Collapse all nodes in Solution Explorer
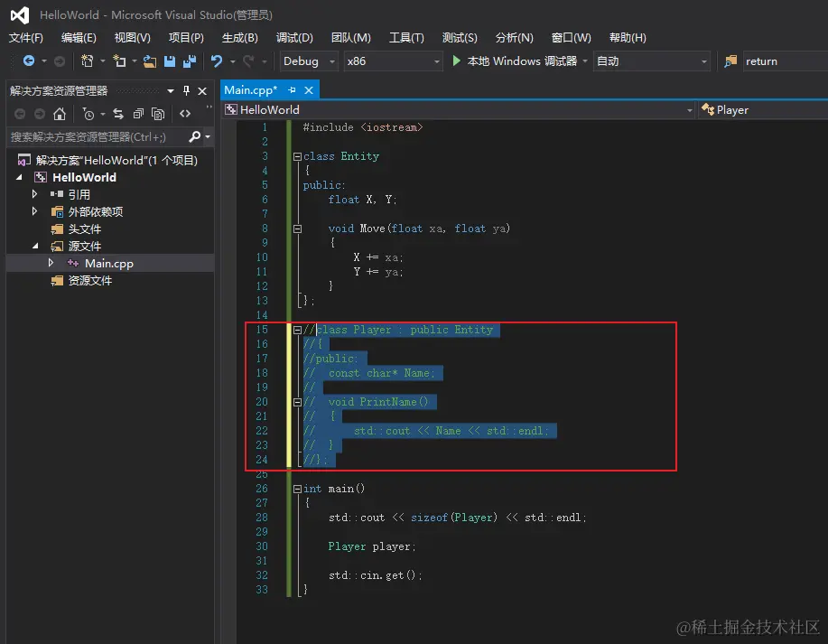Viewport: 828px width, 644px height. pos(138,114)
